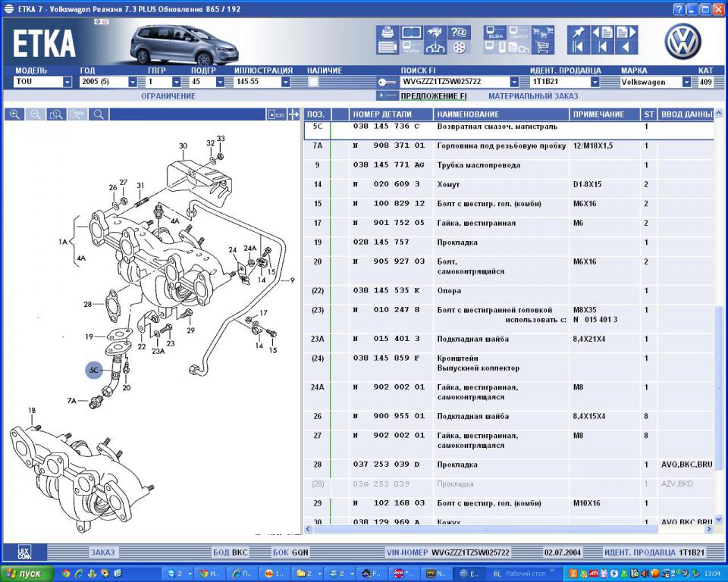Expand the ПОДГР dropdown showing 45

(x=220, y=82)
